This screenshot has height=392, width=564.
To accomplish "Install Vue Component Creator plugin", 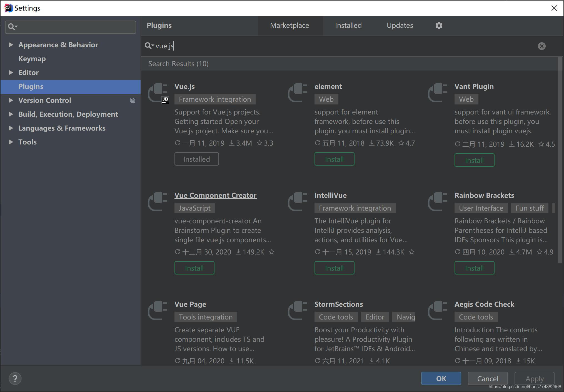I will click(x=194, y=268).
